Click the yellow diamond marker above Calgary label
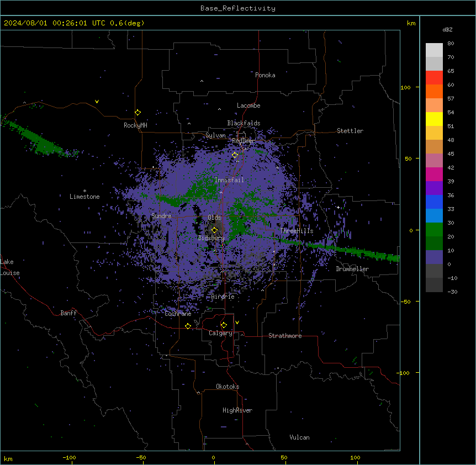The width and height of the screenshot is (476, 465). [x=224, y=325]
